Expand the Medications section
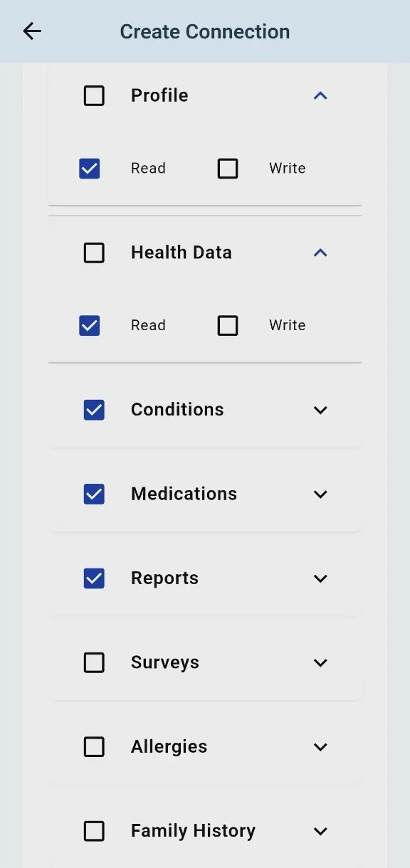The width and height of the screenshot is (410, 868). click(320, 494)
